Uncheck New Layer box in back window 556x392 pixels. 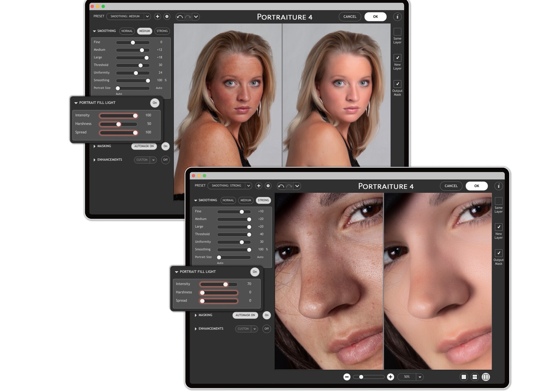[x=397, y=58]
